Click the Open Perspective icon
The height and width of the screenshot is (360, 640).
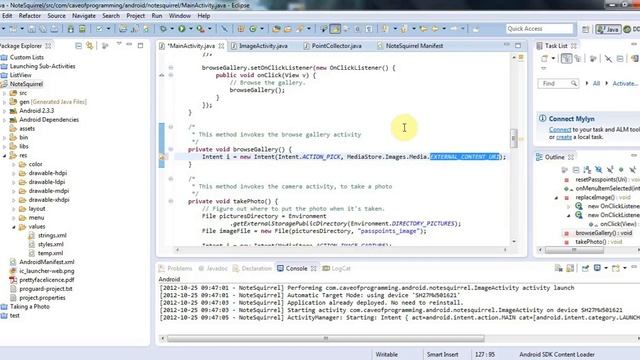click(585, 29)
